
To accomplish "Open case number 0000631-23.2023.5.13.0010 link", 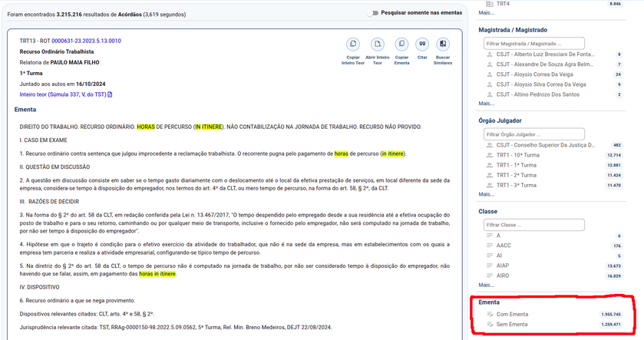I will tap(86, 41).
